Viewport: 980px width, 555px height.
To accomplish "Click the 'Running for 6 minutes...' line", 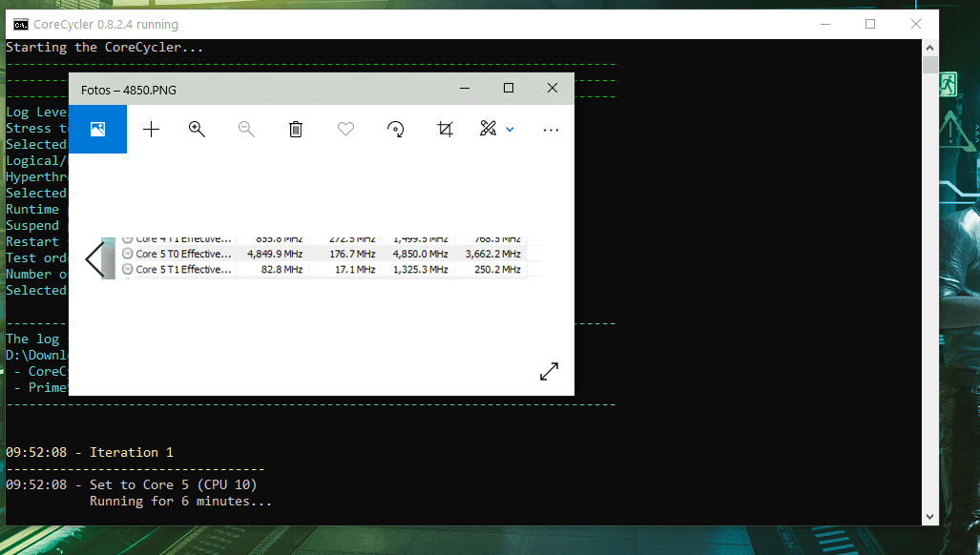I will (180, 502).
